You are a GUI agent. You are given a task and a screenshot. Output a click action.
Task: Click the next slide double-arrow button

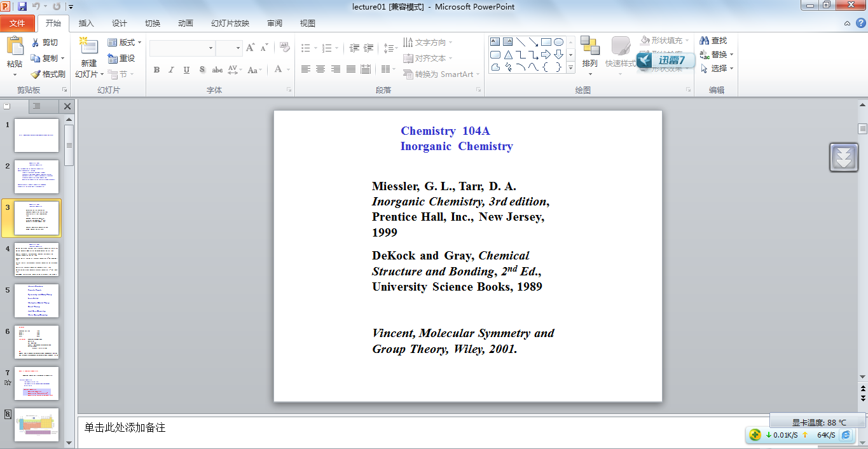862,398
